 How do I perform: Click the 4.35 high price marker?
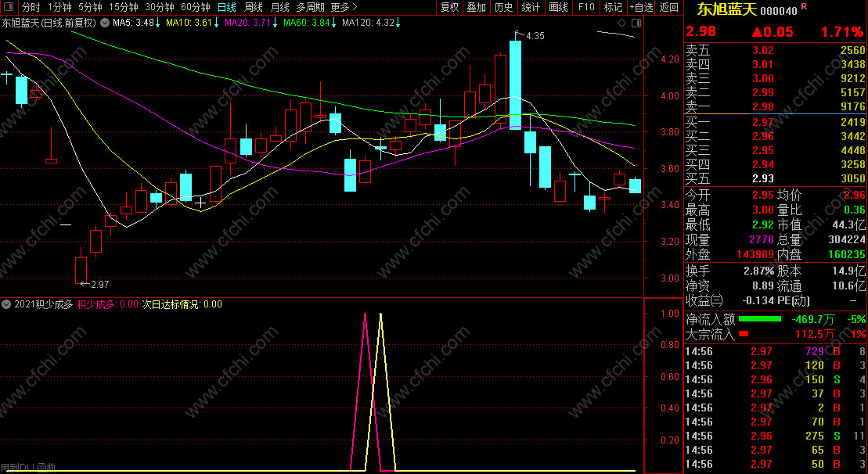(535, 36)
